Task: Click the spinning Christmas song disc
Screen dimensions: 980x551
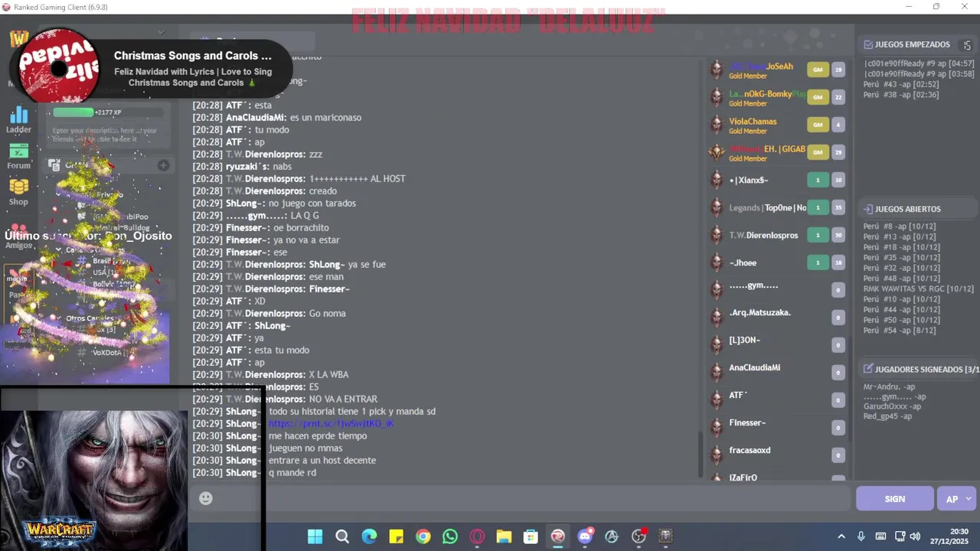Action: point(59,67)
